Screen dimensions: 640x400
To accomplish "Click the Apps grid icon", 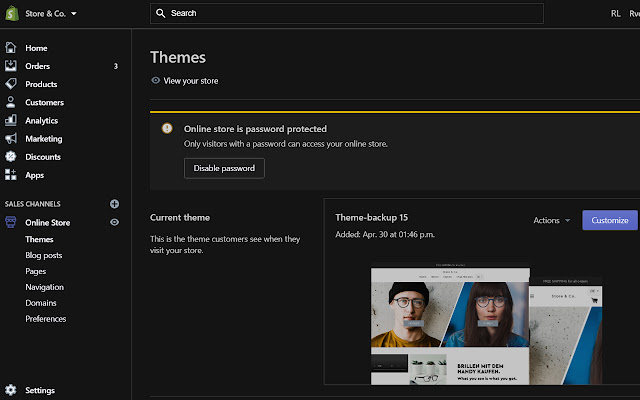I will pyautogui.click(x=11, y=175).
